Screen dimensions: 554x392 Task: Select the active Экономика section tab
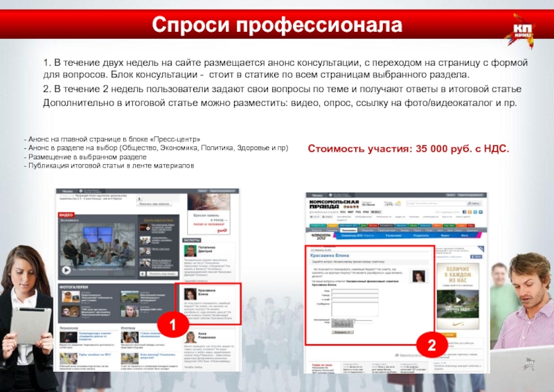[348, 230]
